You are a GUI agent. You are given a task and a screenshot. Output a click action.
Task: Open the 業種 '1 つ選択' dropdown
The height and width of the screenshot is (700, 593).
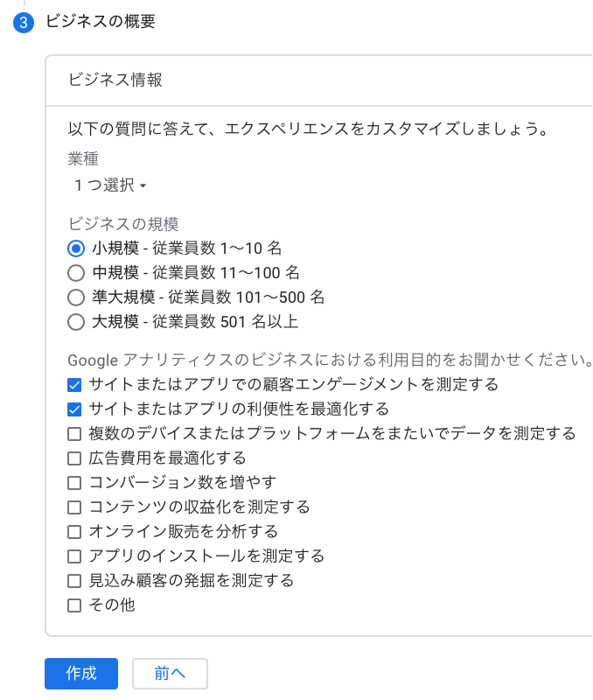coord(110,185)
